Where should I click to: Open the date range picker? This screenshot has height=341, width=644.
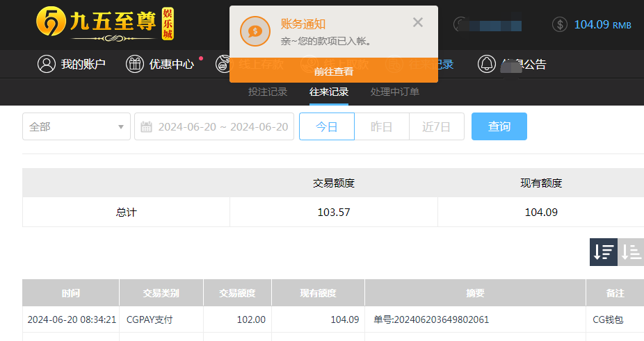coord(223,127)
